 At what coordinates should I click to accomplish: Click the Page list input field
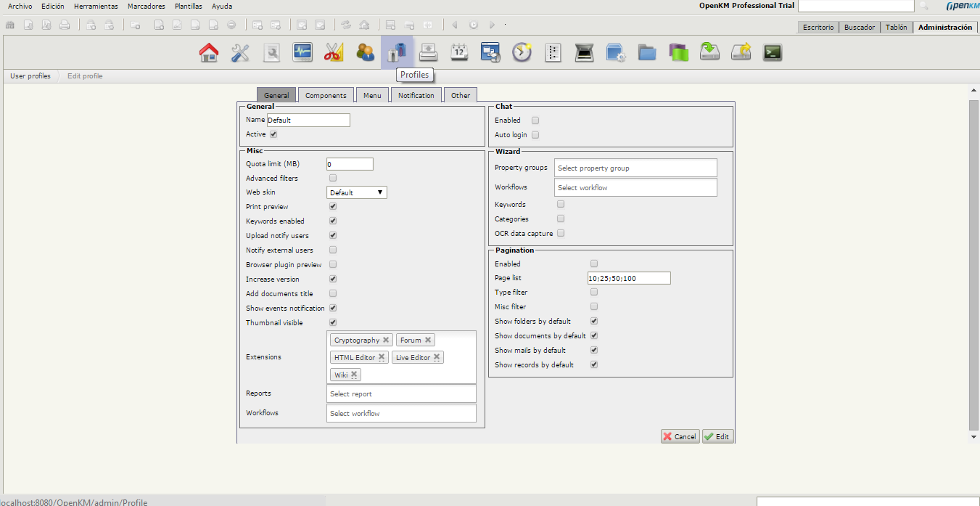[x=628, y=278]
